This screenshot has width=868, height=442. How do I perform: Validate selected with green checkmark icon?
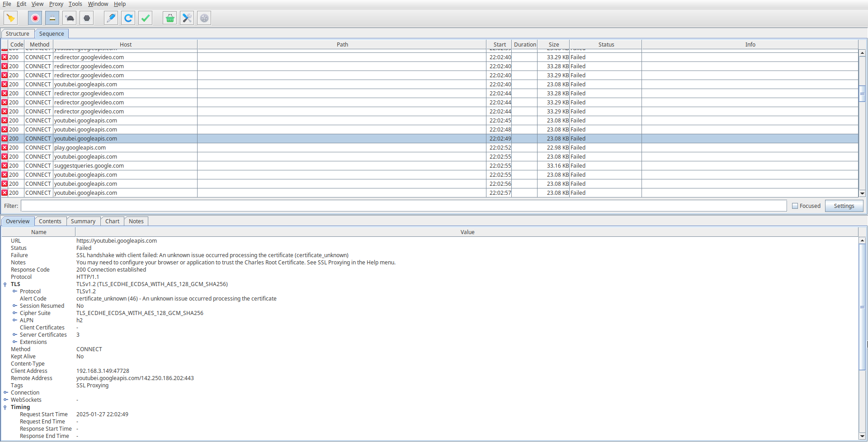pyautogui.click(x=146, y=18)
